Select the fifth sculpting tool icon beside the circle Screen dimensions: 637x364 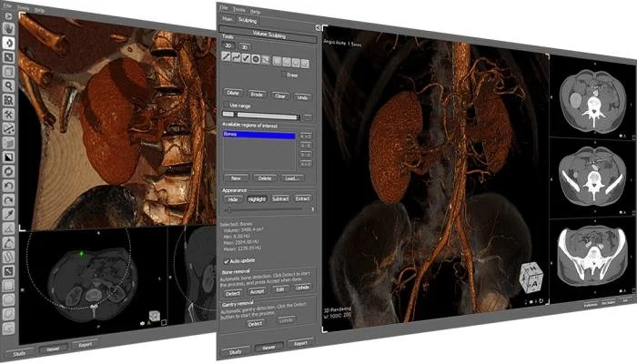(x=266, y=60)
